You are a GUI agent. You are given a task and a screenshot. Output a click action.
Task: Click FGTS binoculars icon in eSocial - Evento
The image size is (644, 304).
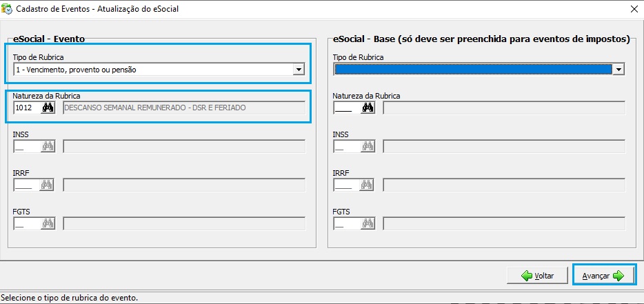[48, 223]
